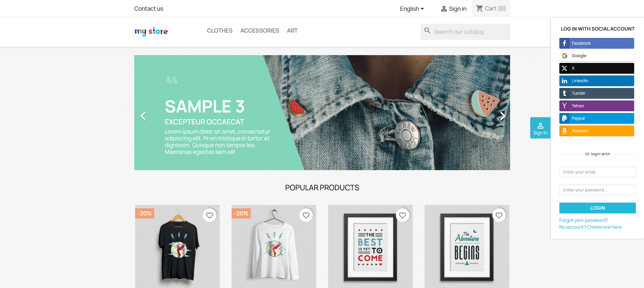Open the Clothes menu category
Screen dimensions: 644x288
pos(220,31)
